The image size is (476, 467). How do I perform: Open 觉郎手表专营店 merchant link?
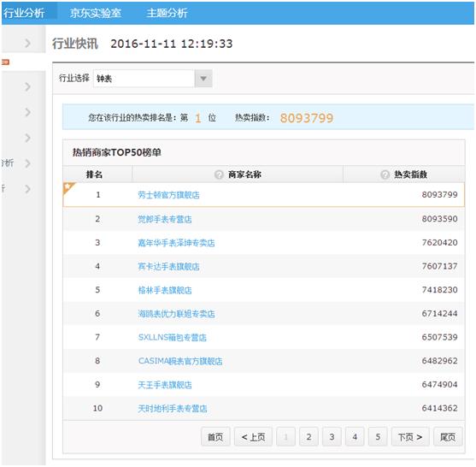click(x=165, y=219)
